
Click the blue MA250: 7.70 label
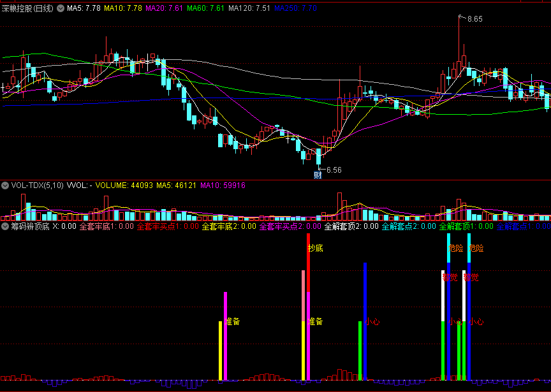[295, 8]
